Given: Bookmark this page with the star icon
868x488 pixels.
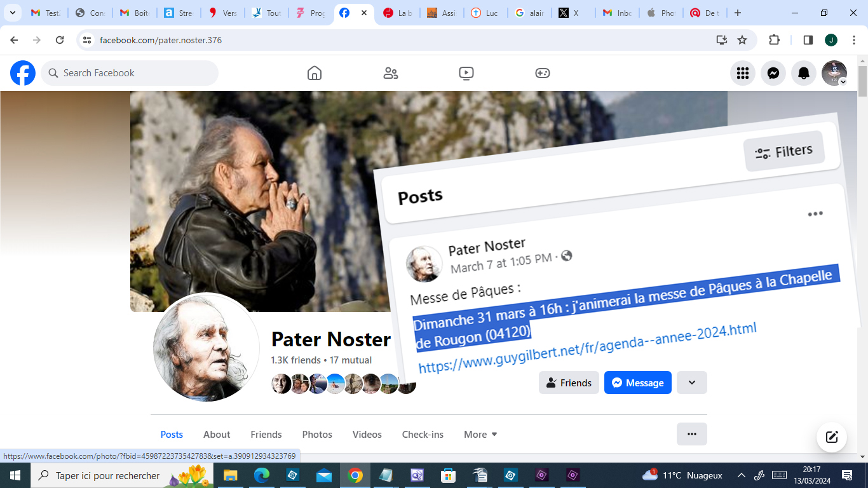Looking at the screenshot, I should coord(742,40).
